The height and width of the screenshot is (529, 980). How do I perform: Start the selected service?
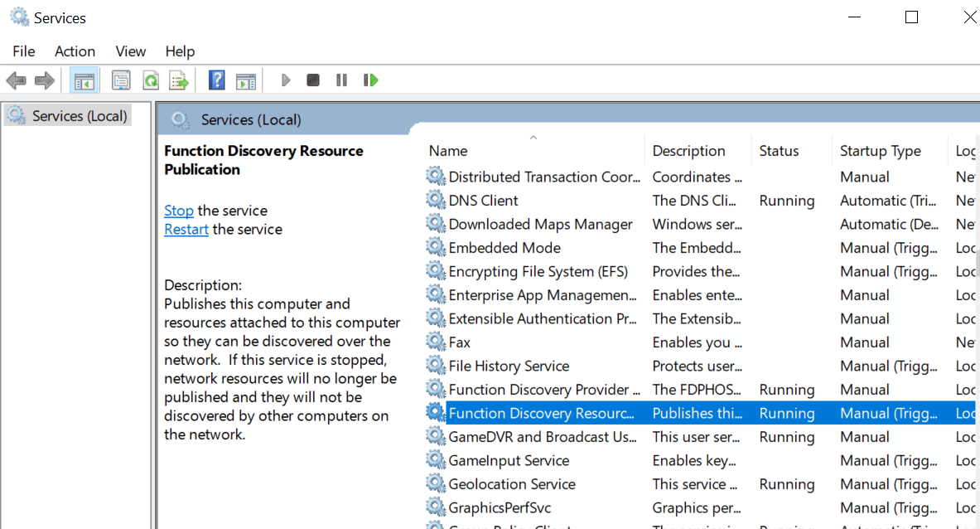click(285, 80)
